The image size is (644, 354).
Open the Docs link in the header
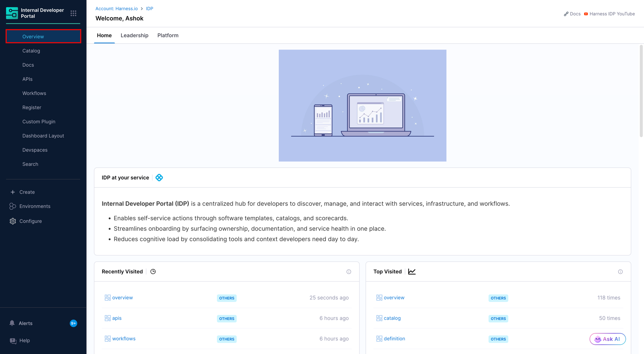coord(575,14)
